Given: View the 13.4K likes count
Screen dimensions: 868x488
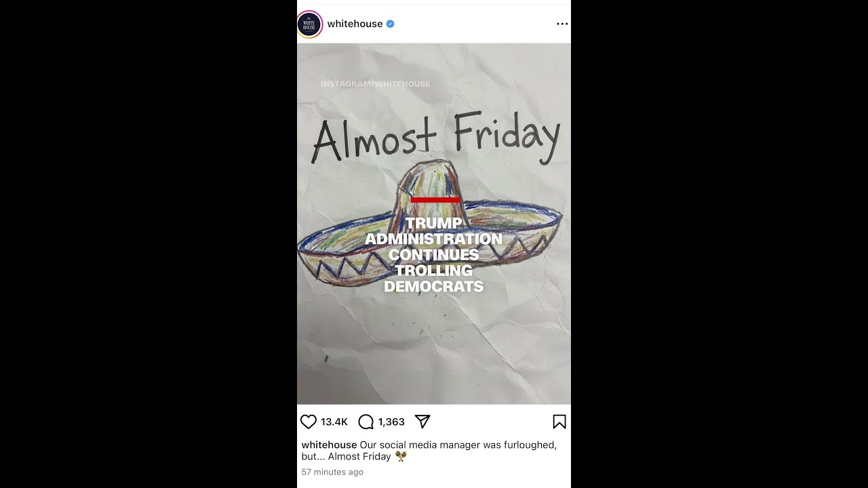Looking at the screenshot, I should click(x=334, y=422).
